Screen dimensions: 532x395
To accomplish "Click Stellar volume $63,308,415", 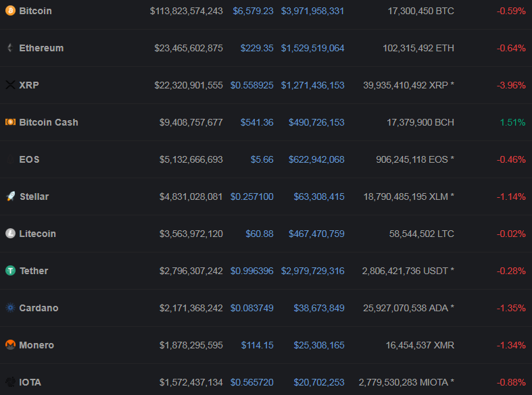I will click(x=319, y=196).
